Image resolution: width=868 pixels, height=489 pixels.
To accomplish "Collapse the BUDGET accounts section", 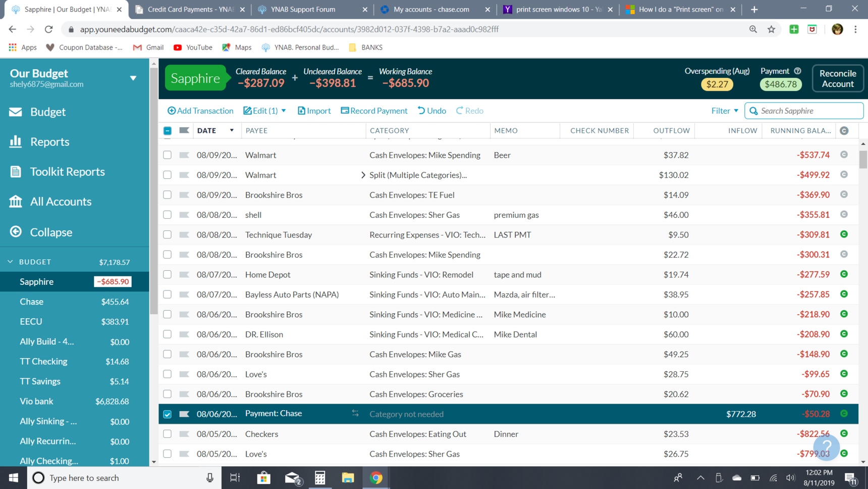I will tap(10, 262).
